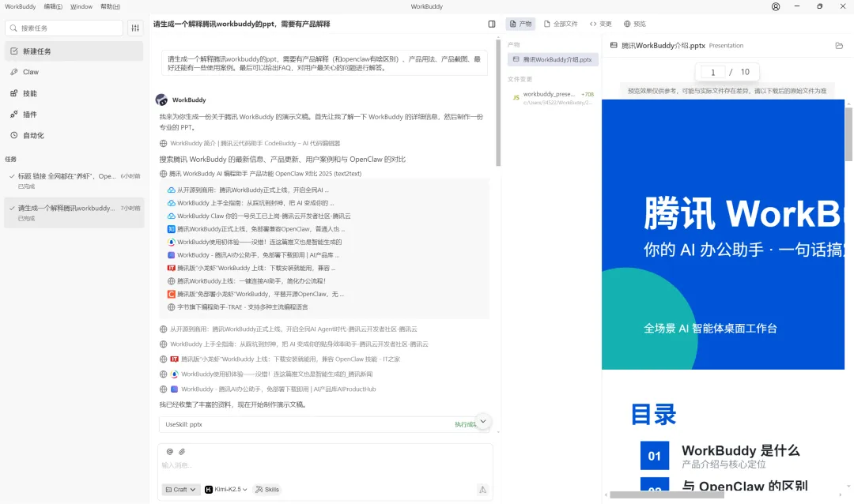
Task: Open task '标题 链接 全网都在"养虾"'
Action: pos(74,180)
